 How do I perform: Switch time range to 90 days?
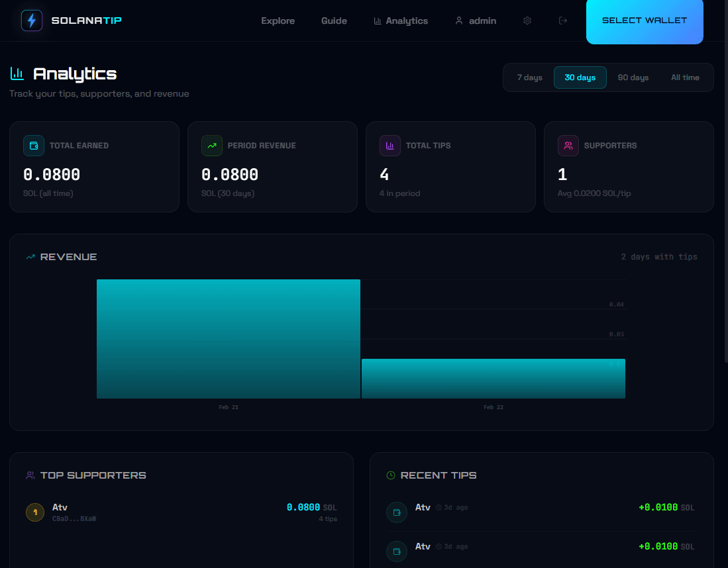633,77
